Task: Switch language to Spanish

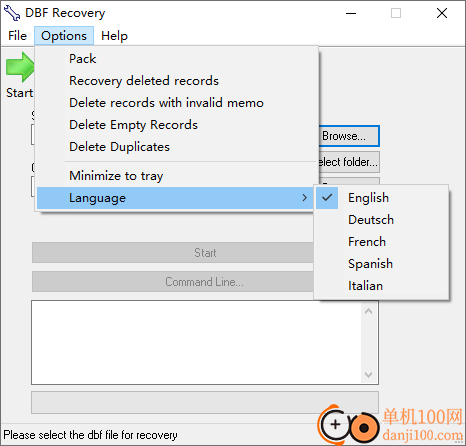Action: click(x=382, y=264)
